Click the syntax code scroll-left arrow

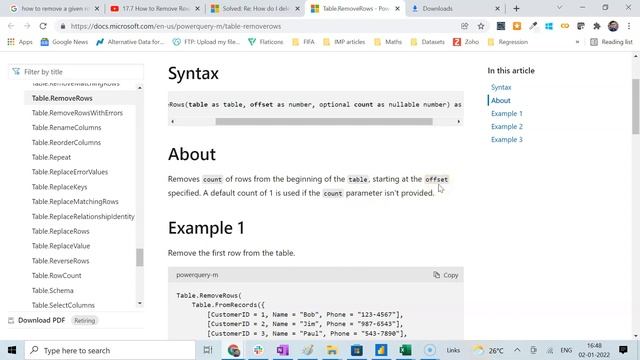coord(172,121)
